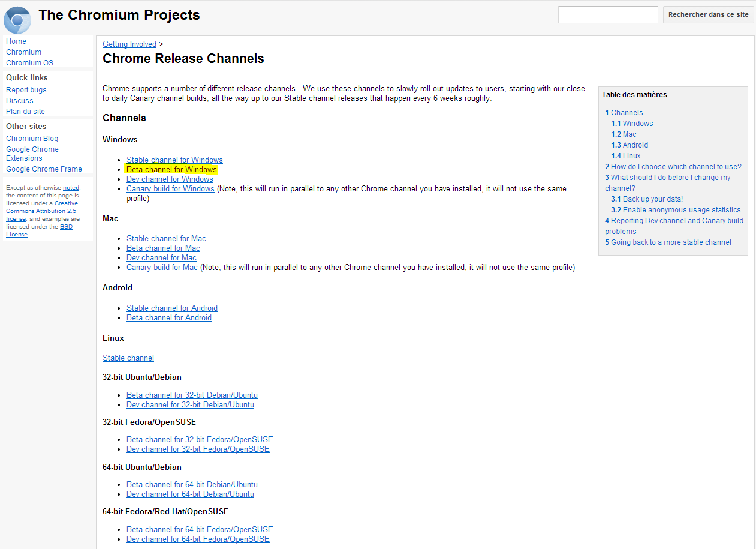Click the 'Channels' section heading
This screenshot has height=549, width=756.
pos(124,118)
